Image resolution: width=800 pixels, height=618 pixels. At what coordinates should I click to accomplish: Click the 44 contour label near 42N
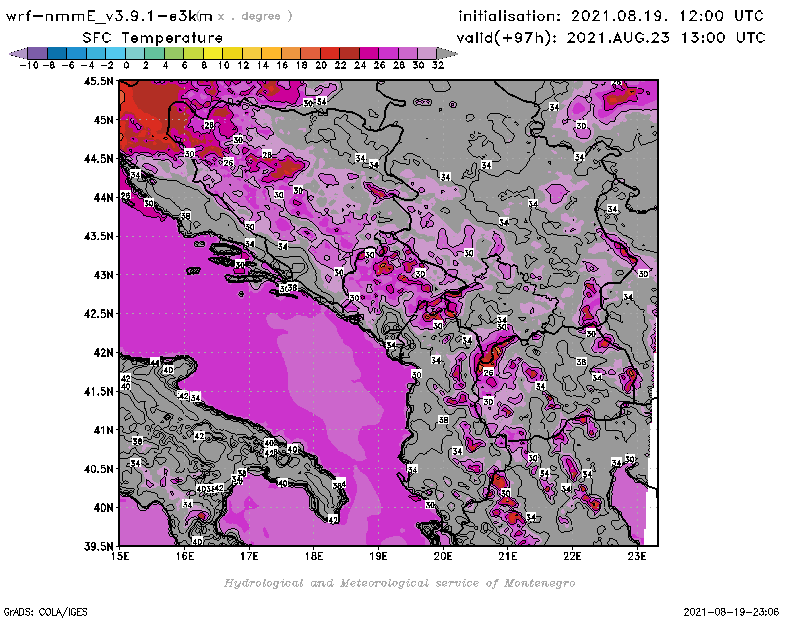click(x=155, y=362)
